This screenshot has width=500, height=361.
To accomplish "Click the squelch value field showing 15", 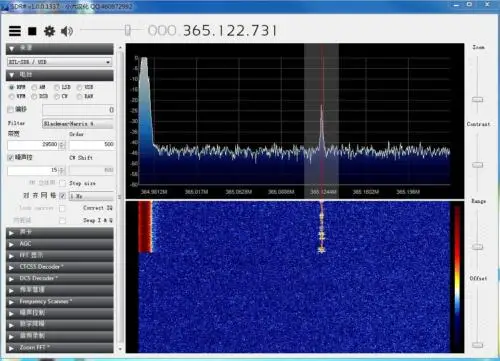I will [x=33, y=171].
